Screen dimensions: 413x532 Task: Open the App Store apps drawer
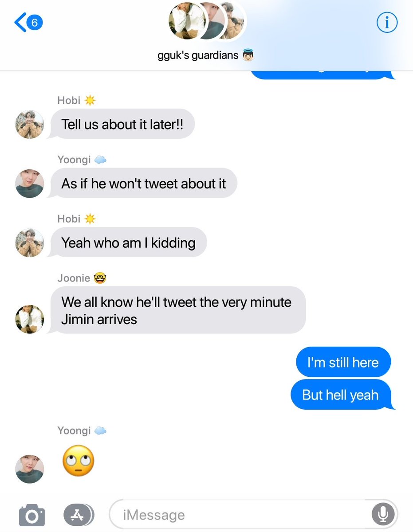79,514
